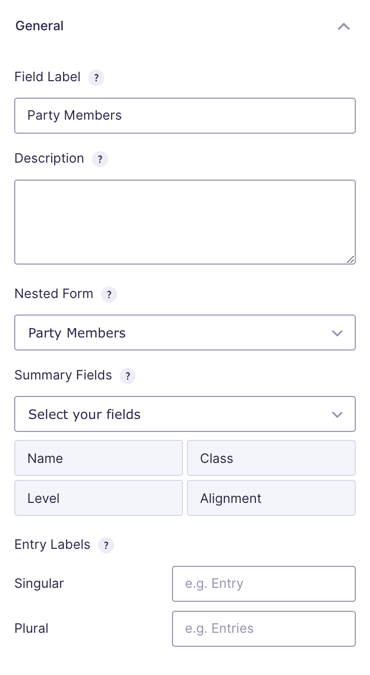Click the Level summary field chip
Image resolution: width=370 pixels, height=675 pixels.
(x=99, y=498)
